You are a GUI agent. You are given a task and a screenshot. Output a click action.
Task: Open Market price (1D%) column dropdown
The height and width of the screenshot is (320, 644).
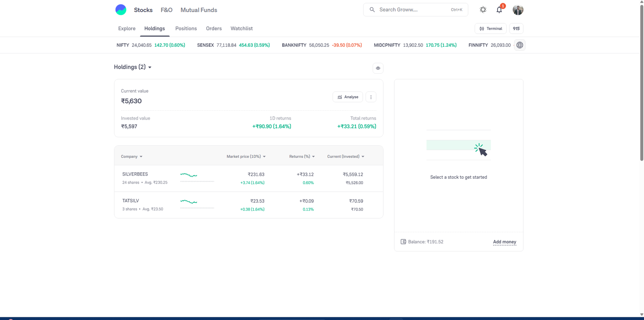coord(246,157)
